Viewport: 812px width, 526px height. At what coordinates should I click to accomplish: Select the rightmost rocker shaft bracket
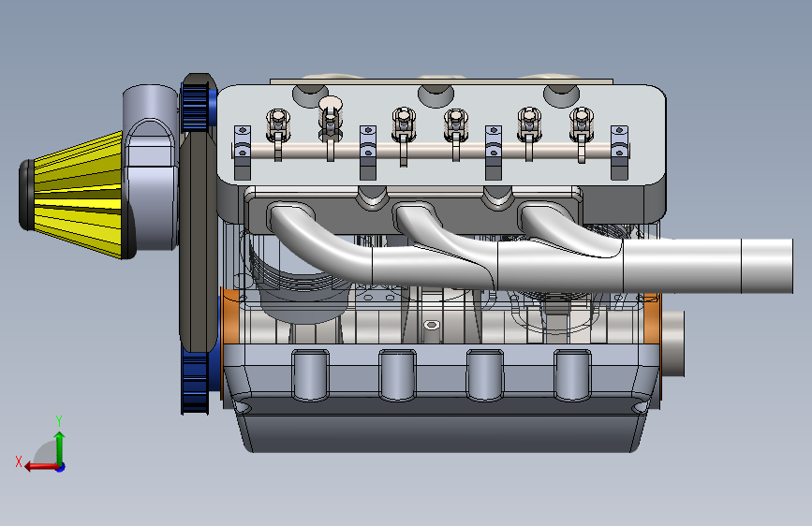pos(619,153)
